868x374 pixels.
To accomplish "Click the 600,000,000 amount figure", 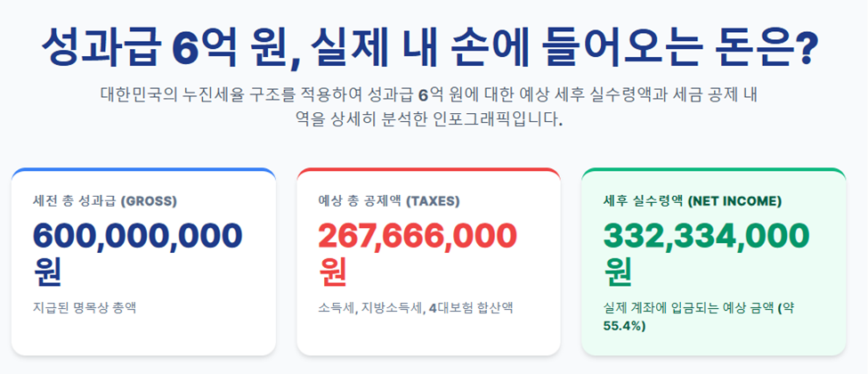I will (137, 236).
